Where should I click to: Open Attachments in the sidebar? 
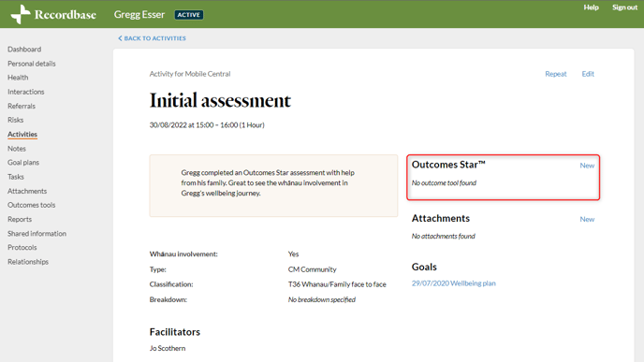pos(27,191)
